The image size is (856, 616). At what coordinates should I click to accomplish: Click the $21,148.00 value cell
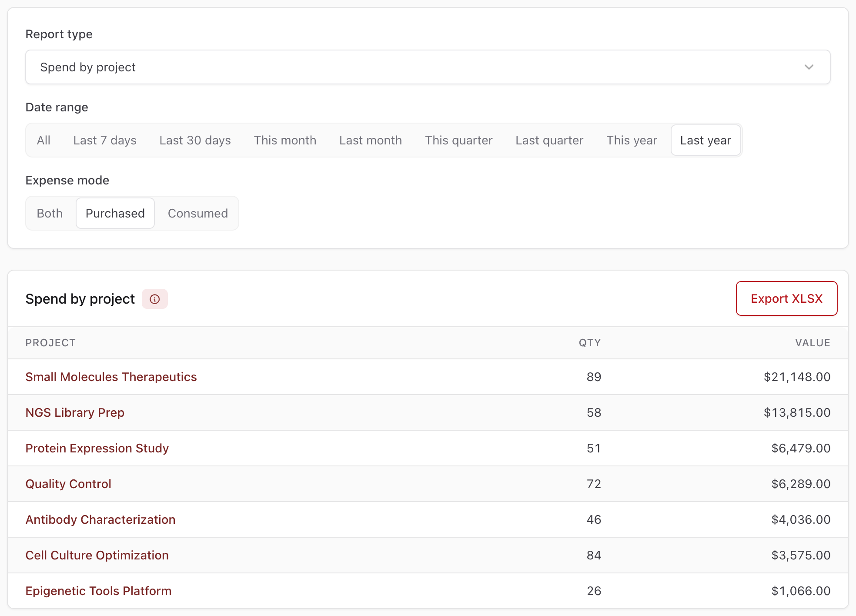coord(797,377)
